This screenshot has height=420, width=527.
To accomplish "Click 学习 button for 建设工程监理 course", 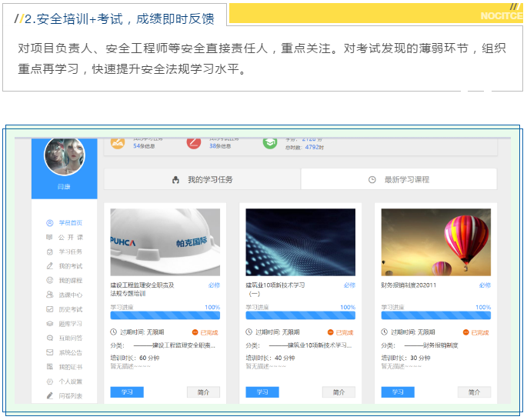I will (x=127, y=392).
